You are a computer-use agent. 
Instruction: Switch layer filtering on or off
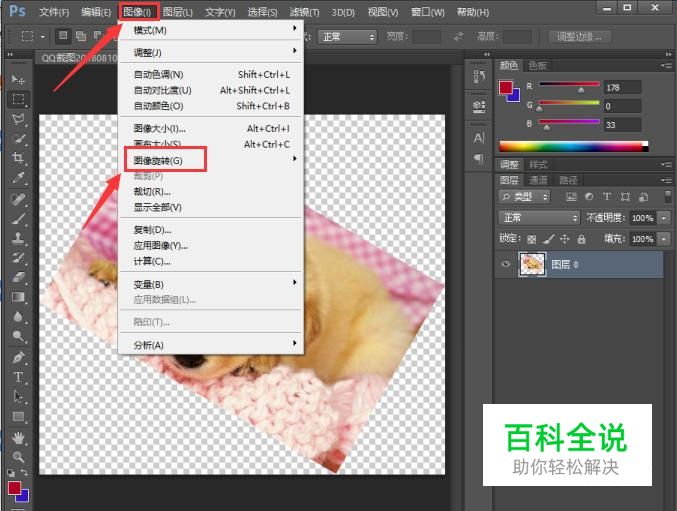(668, 197)
